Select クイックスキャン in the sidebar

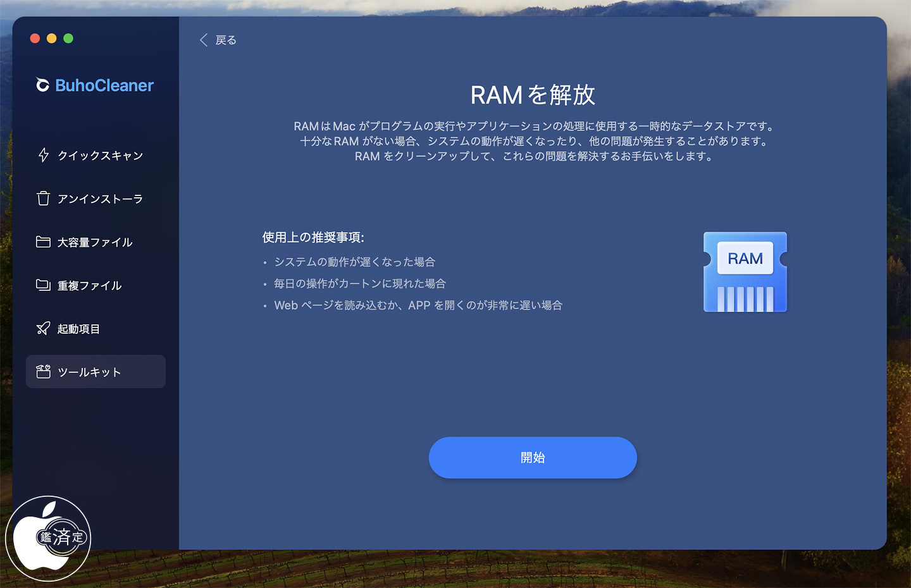point(96,155)
